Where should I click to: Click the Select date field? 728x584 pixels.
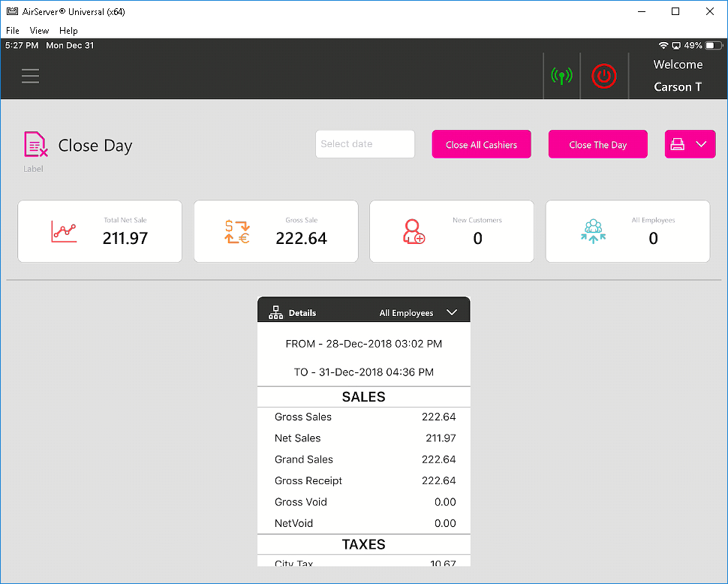(x=365, y=144)
